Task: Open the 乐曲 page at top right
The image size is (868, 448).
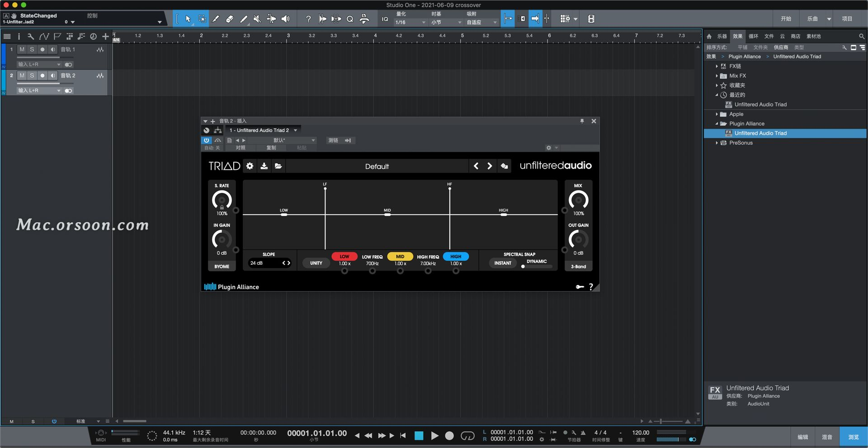Action: (x=813, y=19)
